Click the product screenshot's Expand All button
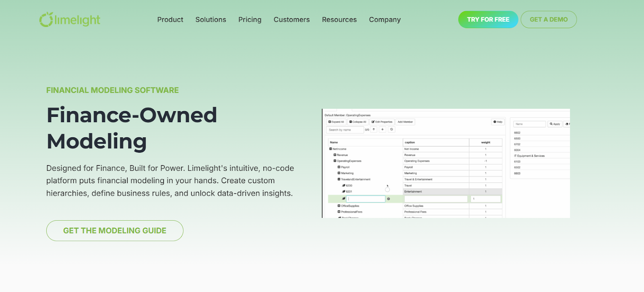This screenshot has width=644, height=292. click(x=336, y=122)
